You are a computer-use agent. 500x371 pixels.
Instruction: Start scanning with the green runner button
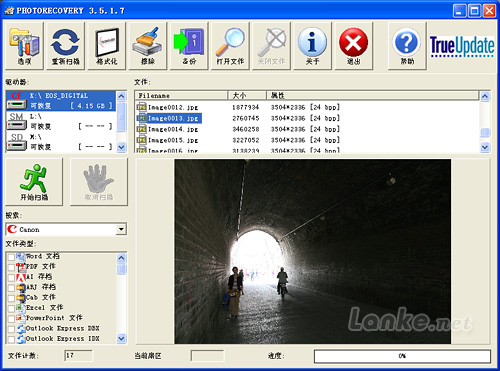tap(34, 182)
